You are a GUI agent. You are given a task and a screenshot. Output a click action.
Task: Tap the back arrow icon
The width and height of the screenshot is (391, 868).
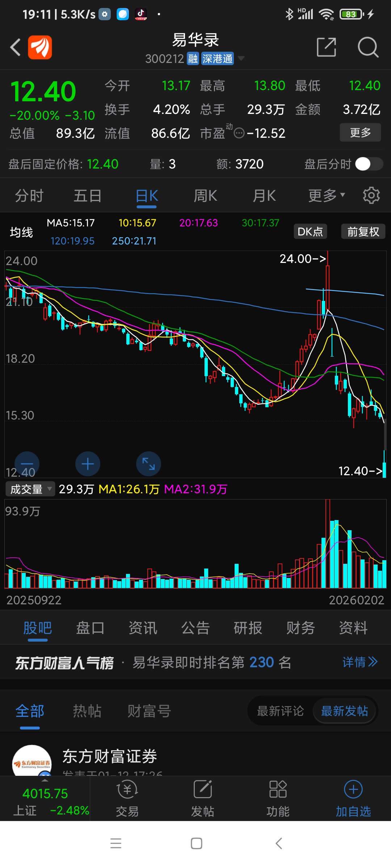15,47
